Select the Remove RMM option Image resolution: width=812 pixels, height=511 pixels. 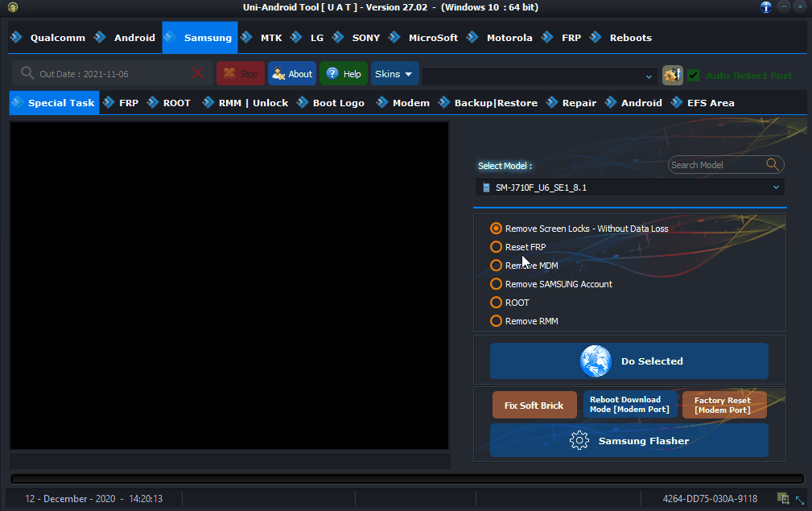coord(524,321)
